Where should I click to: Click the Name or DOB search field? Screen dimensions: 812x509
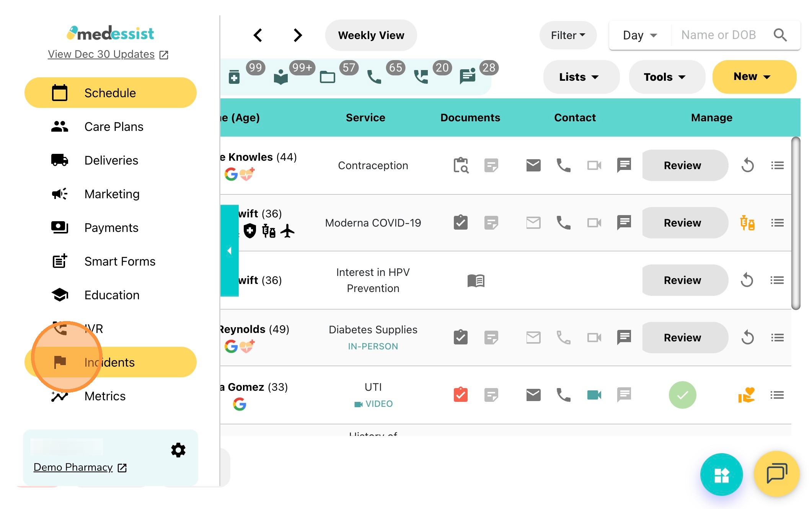718,35
